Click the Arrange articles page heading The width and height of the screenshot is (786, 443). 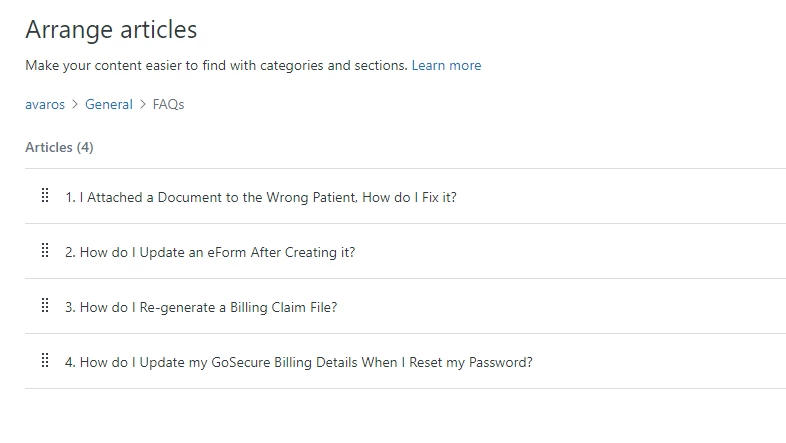pos(111,29)
